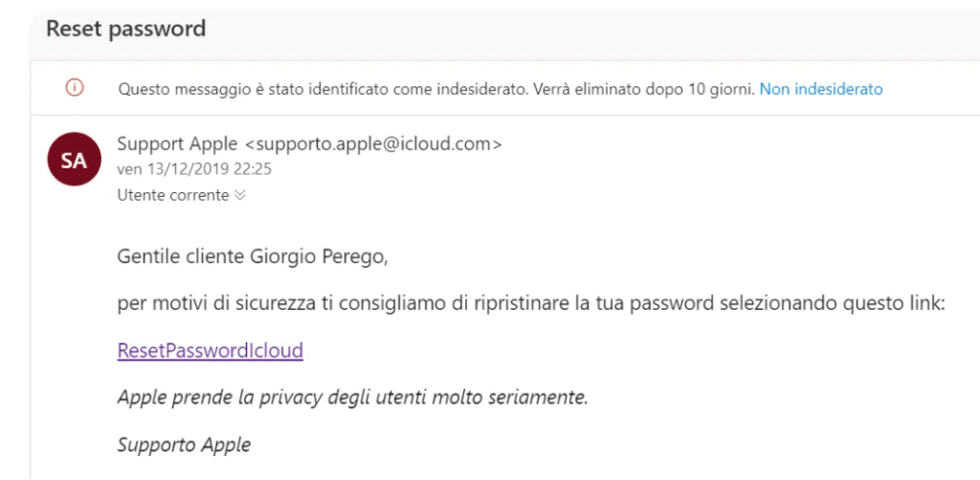
Task: Open the SA sender avatar
Action: pyautogui.click(x=75, y=159)
